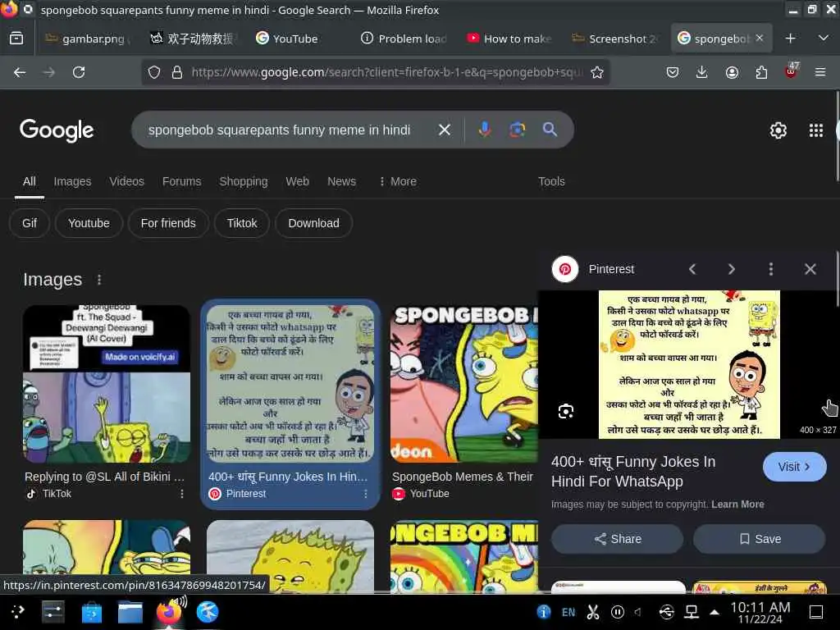Edit the Google search query field
The height and width of the screenshot is (630, 840).
(279, 130)
